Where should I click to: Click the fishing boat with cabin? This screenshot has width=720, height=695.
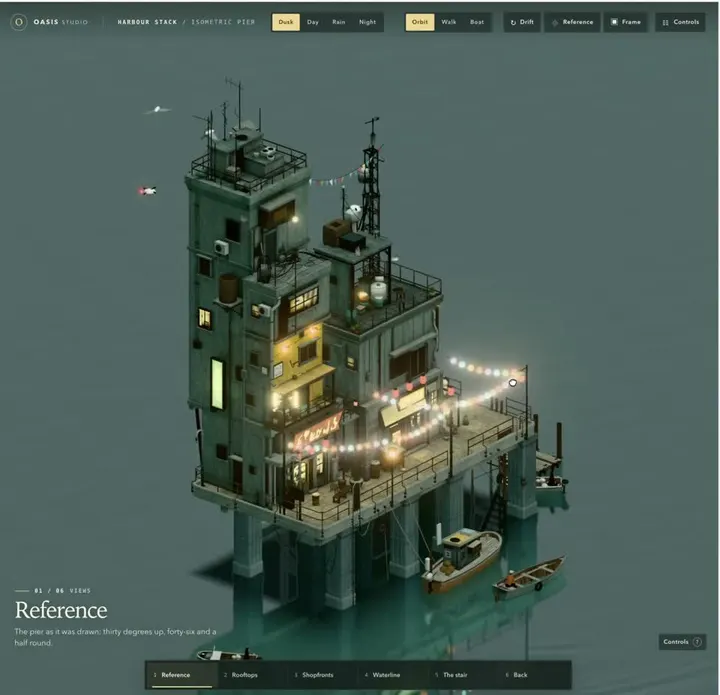pyautogui.click(x=461, y=559)
